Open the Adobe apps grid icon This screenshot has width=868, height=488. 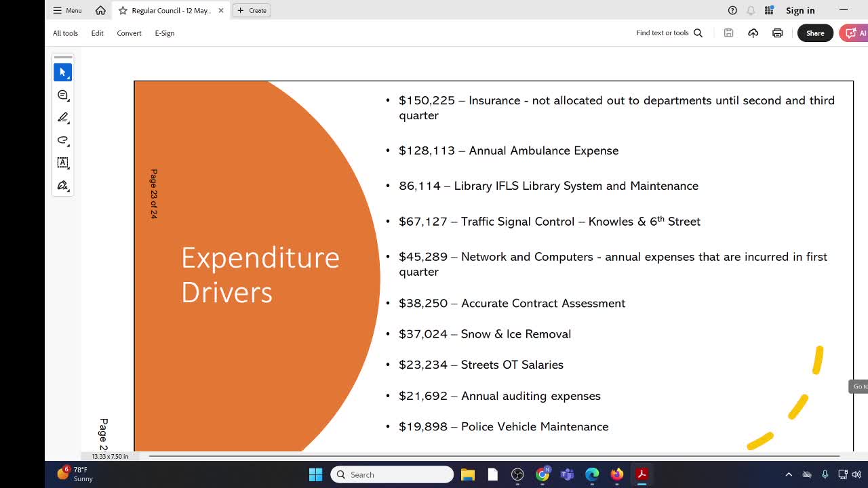(x=769, y=10)
